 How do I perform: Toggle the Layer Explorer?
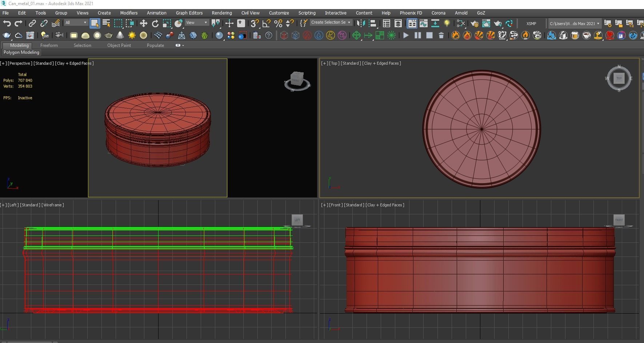tap(398, 23)
